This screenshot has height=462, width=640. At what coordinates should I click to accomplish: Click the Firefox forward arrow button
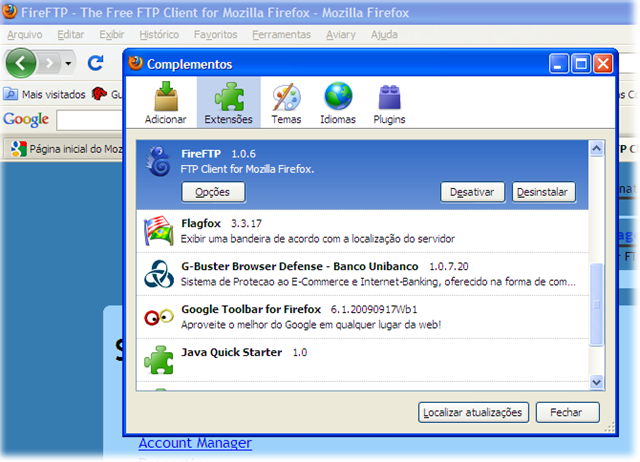coord(49,63)
